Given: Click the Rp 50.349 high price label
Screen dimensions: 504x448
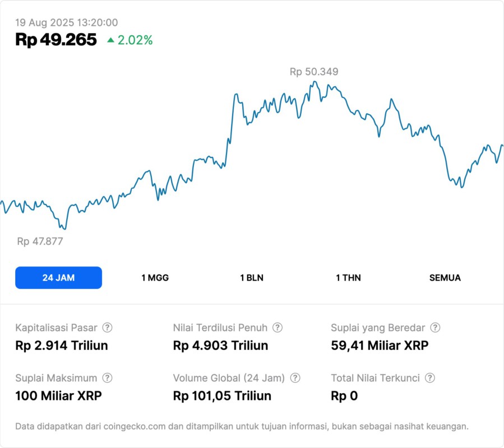Looking at the screenshot, I should 314,72.
